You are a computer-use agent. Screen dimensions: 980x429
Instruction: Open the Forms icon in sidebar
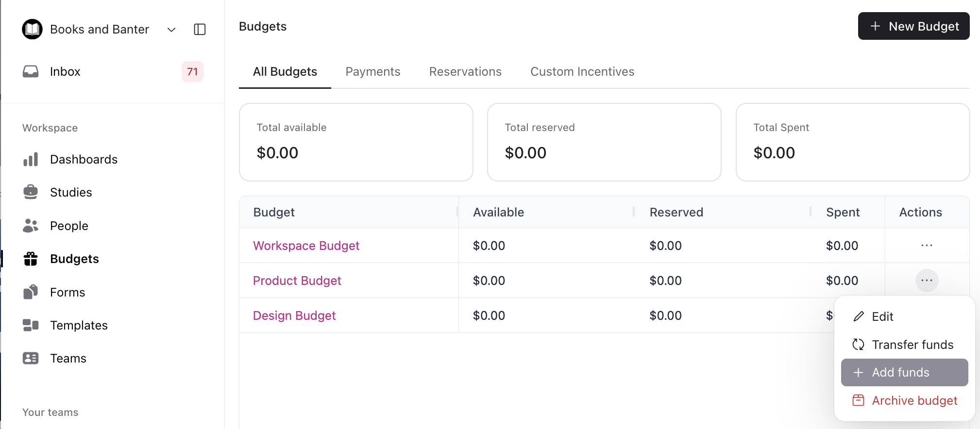(31, 292)
